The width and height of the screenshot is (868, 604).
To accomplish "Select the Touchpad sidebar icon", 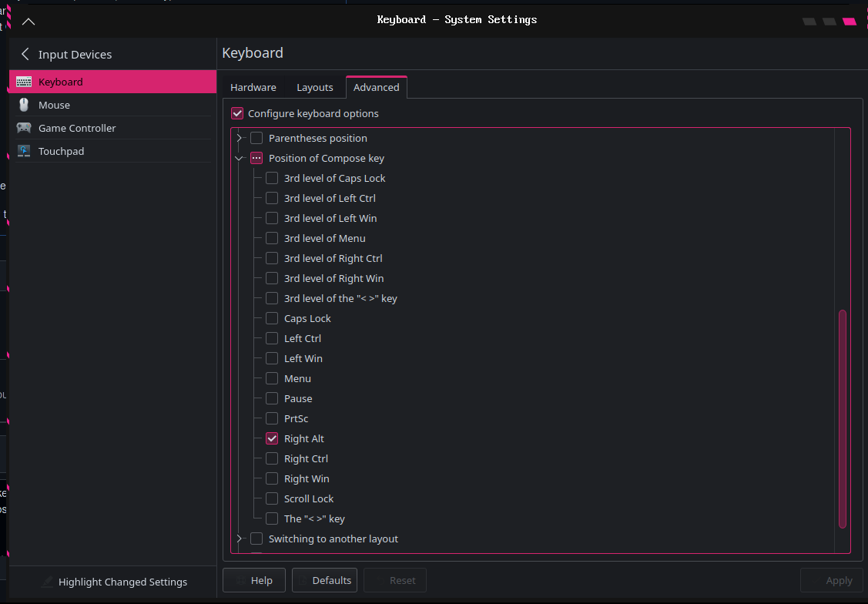I will point(23,151).
